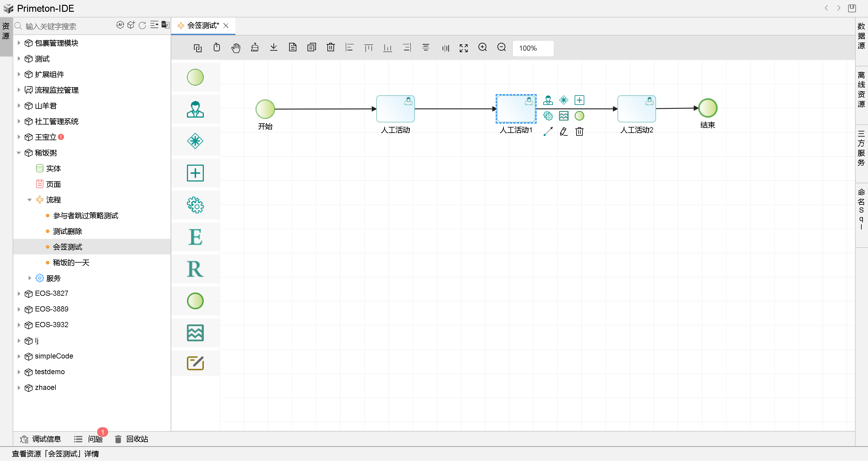Viewport: 868px width, 461px height.
Task: Click the zoom out magnifier icon
Action: click(501, 48)
